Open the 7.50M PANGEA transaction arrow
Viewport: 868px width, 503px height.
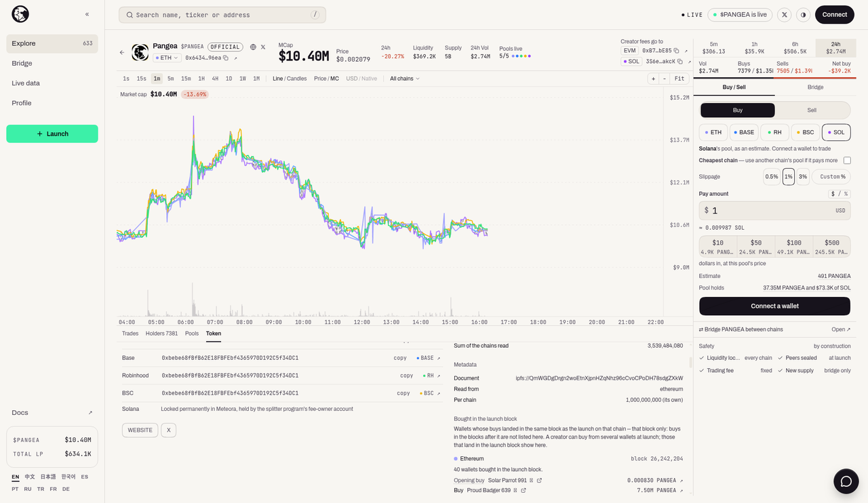coord(681,490)
